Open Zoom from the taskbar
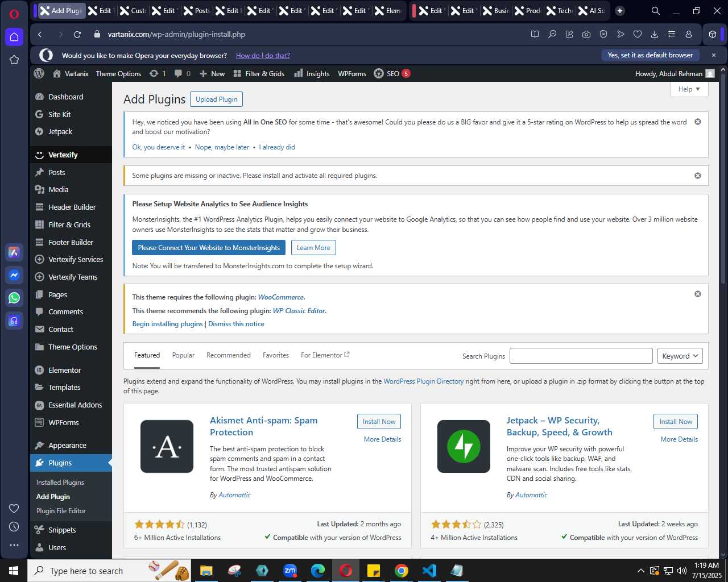Screen dimensions: 728x582 click(x=290, y=571)
